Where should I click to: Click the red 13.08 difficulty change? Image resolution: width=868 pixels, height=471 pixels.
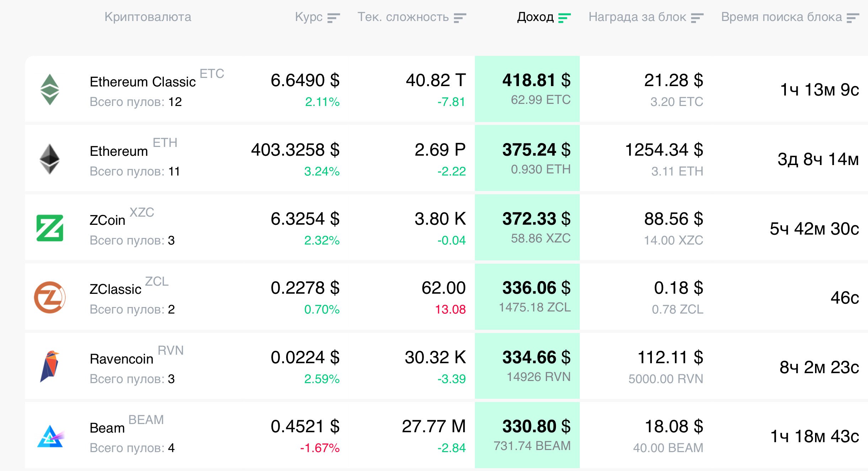tap(450, 309)
